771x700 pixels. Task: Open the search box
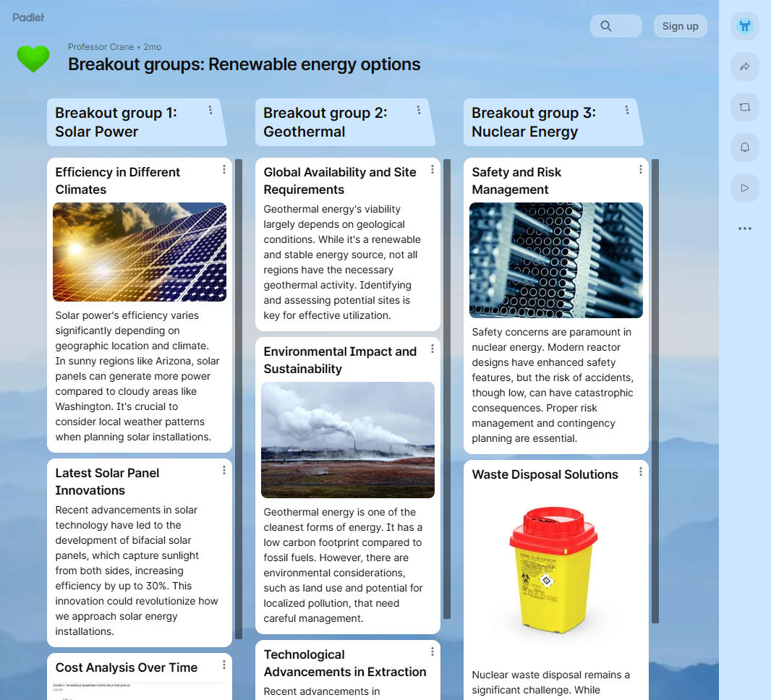coord(615,26)
